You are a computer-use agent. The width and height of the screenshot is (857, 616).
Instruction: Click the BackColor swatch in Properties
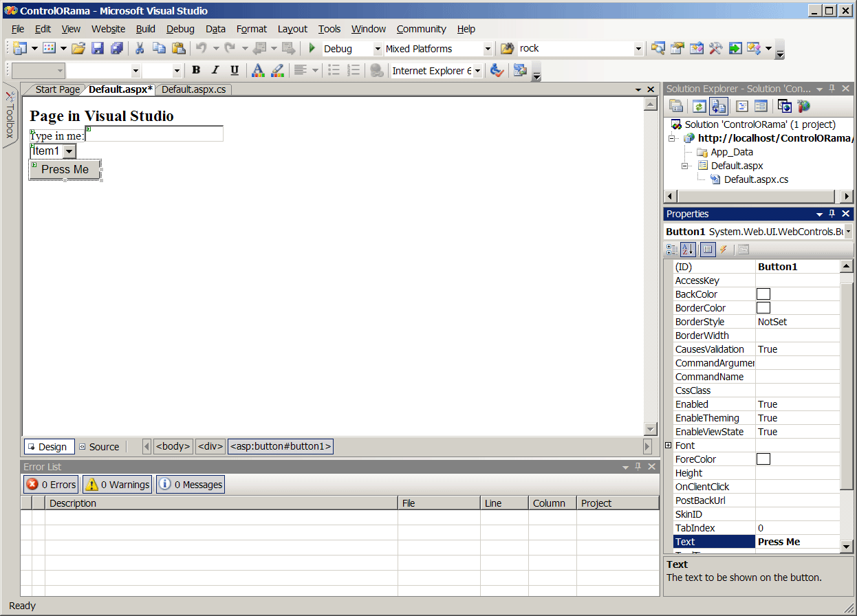[763, 294]
